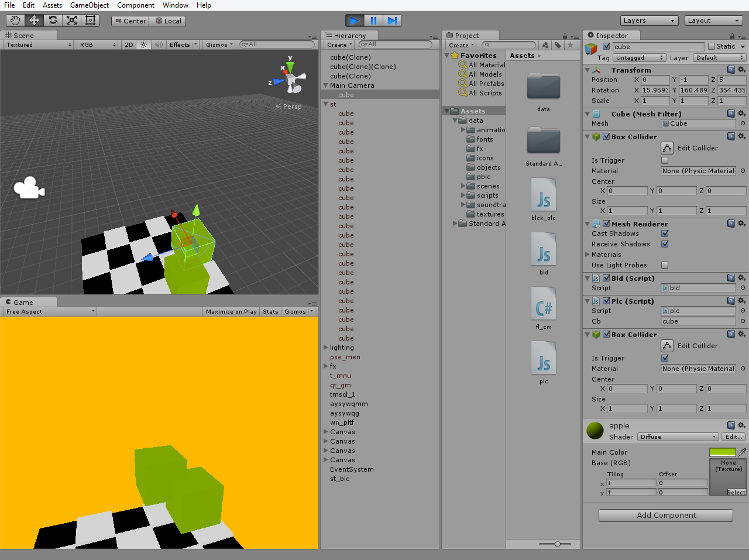Select the Move tool in toolbar
749x560 pixels.
(34, 20)
